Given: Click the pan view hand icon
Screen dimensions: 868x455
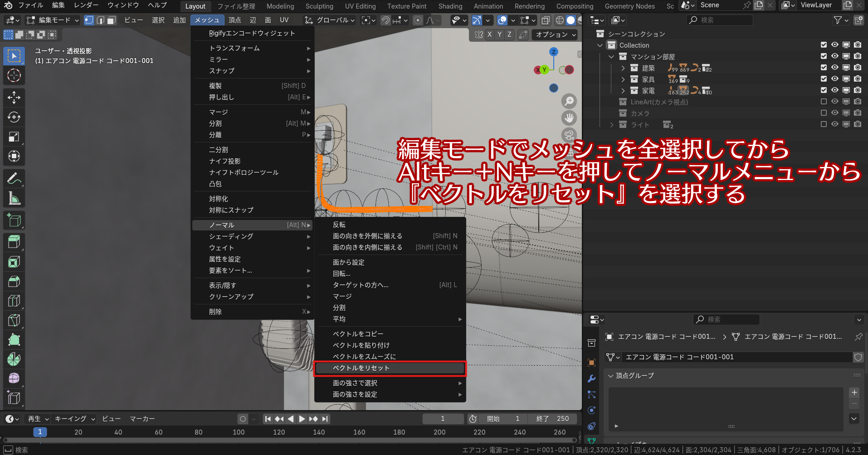Looking at the screenshot, I should (x=569, y=118).
